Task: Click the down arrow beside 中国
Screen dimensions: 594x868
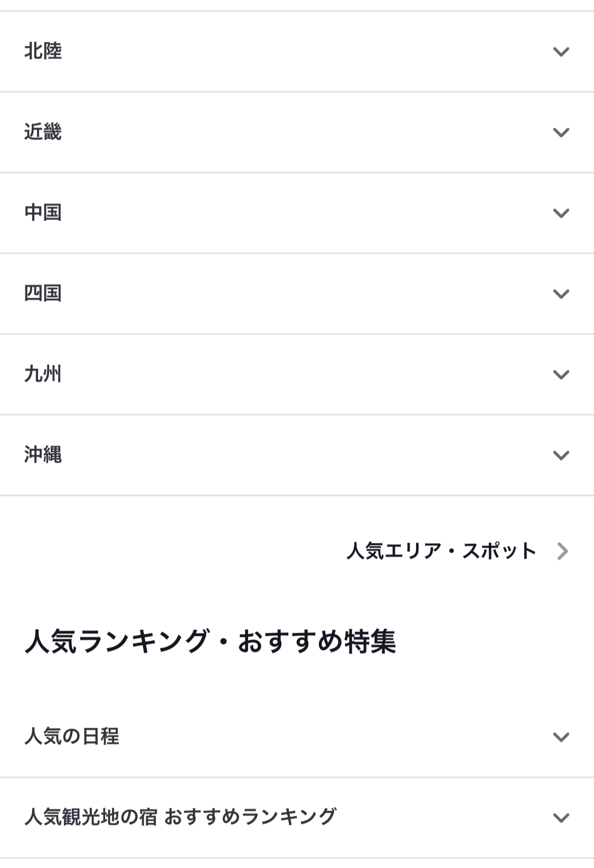Action: pos(561,213)
